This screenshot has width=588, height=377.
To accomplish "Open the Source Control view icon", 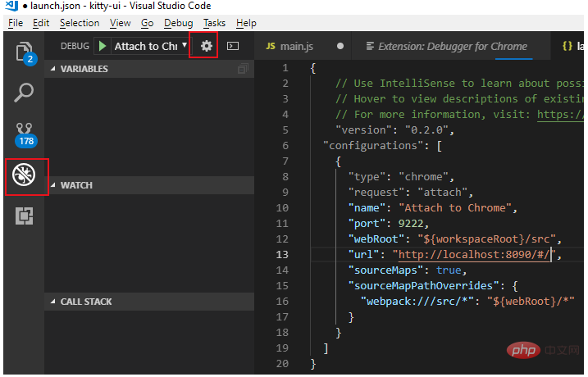I will pos(24,133).
